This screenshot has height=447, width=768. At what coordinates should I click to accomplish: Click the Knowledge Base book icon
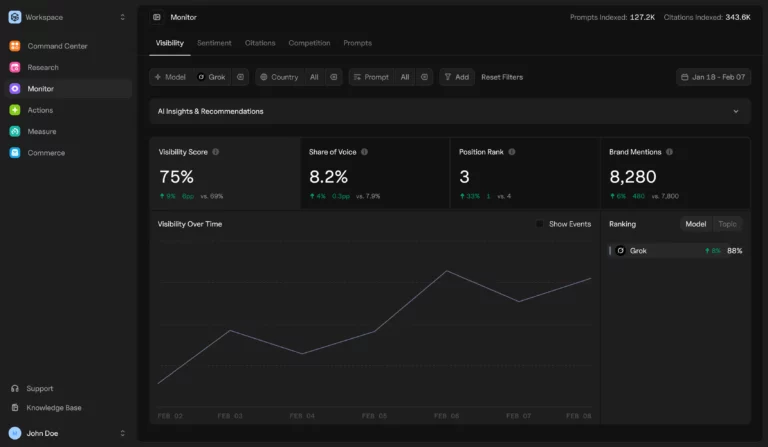15,408
